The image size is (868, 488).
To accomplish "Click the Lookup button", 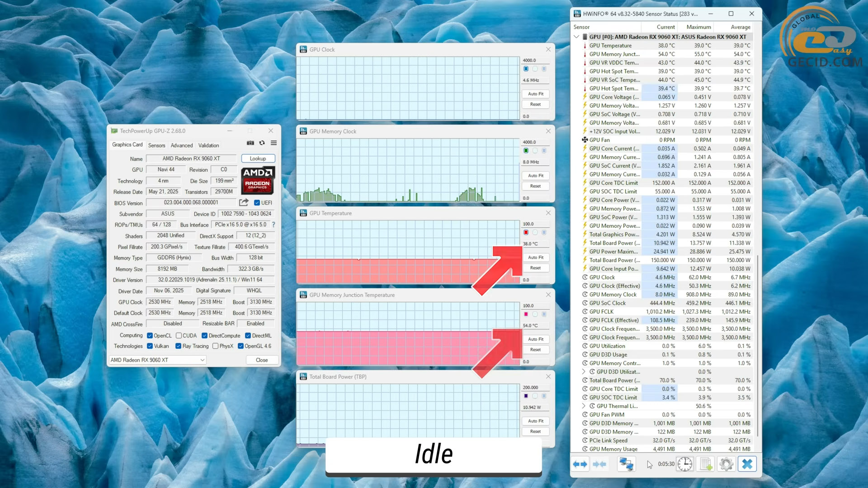I will (258, 159).
